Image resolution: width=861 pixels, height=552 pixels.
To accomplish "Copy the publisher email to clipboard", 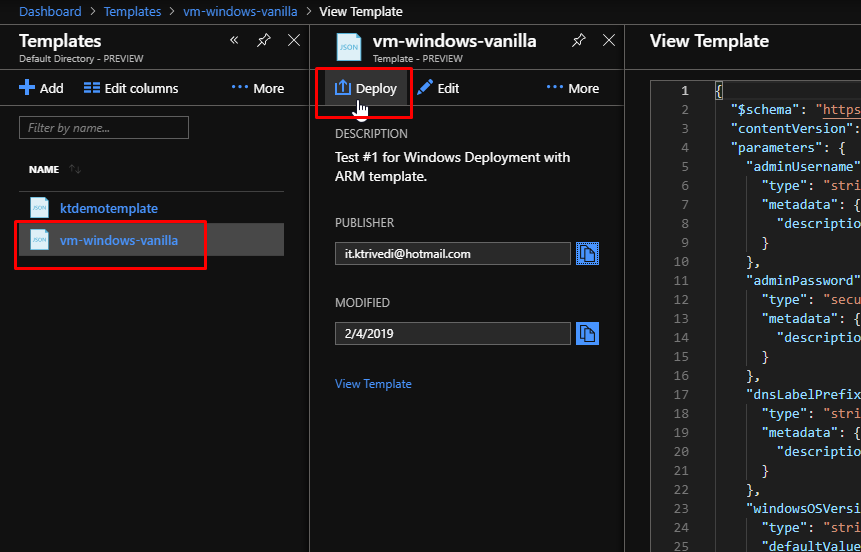I will pos(587,253).
